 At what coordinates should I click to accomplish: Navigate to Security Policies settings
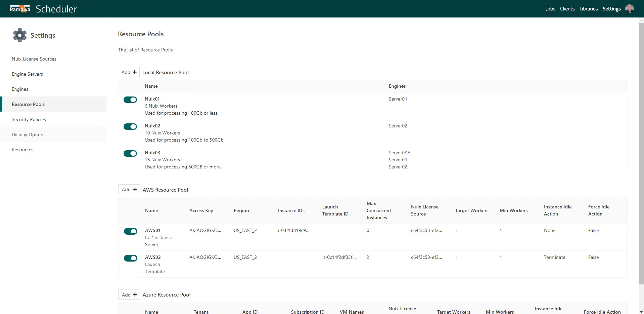(x=29, y=119)
